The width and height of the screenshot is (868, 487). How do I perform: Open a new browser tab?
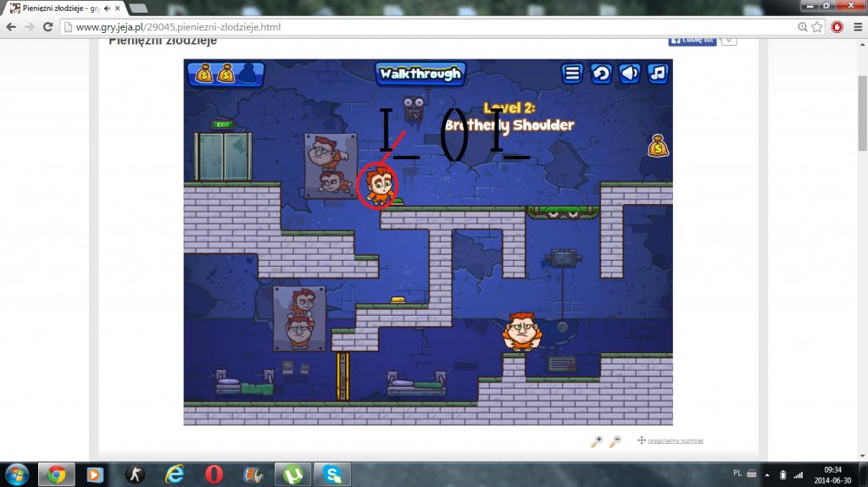pyautogui.click(x=138, y=8)
